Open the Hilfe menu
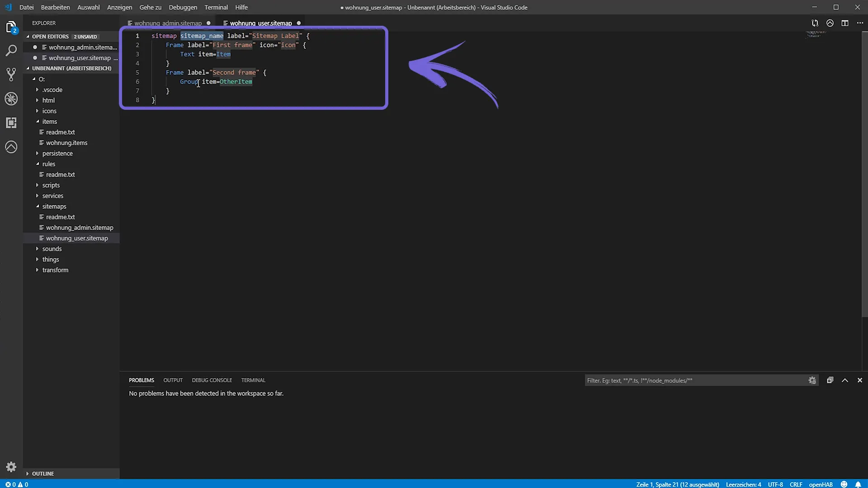Image resolution: width=868 pixels, height=488 pixels. (241, 7)
